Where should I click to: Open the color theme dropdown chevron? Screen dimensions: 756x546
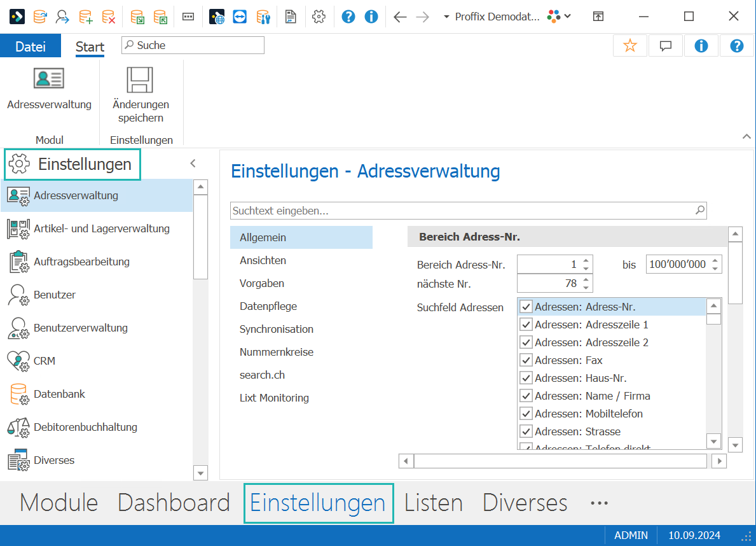tap(568, 17)
